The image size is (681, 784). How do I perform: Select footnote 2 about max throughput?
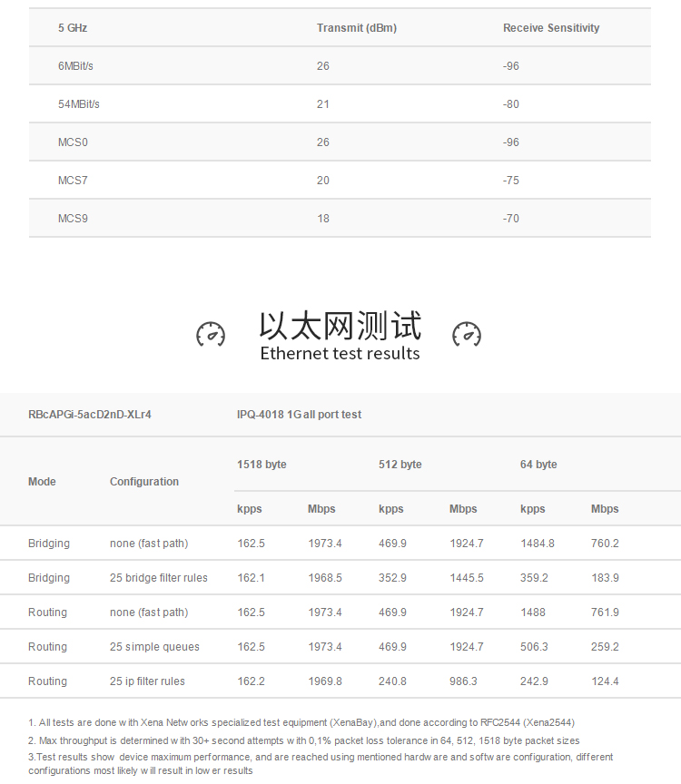[304, 741]
